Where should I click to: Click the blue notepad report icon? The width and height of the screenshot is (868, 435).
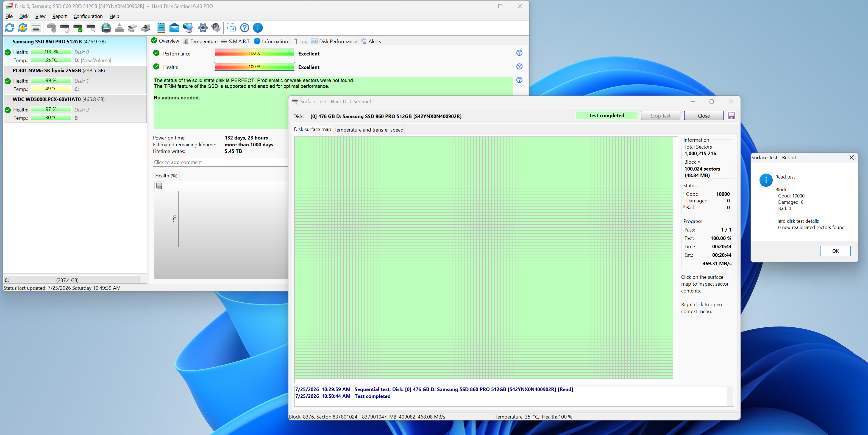[161, 28]
